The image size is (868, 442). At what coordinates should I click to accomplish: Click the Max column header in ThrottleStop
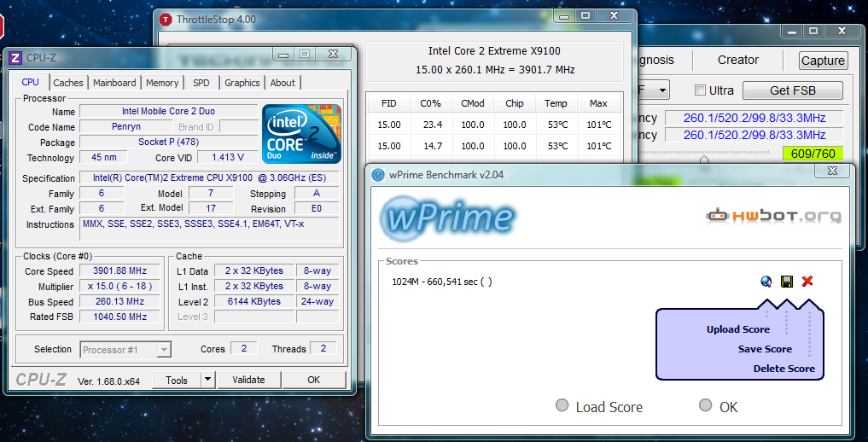tap(598, 103)
